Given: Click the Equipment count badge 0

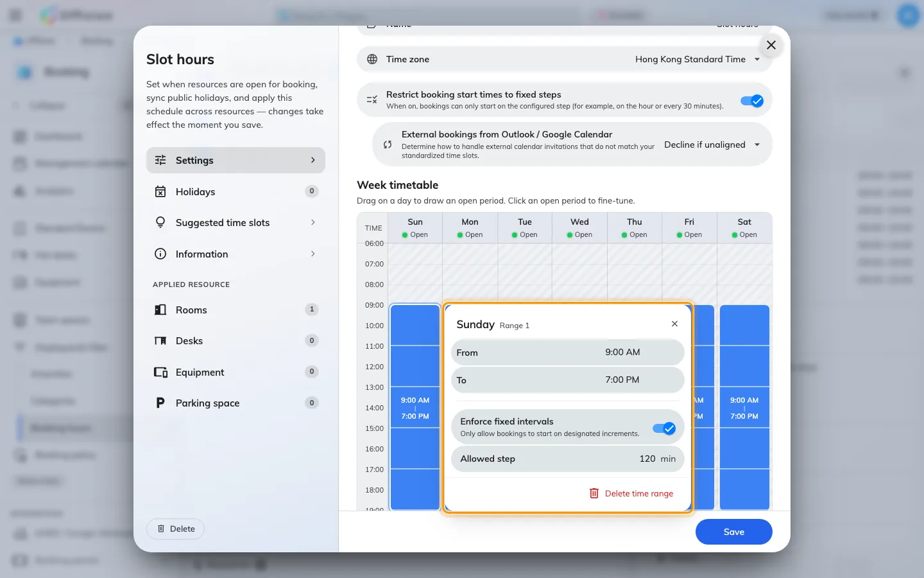Looking at the screenshot, I should [312, 372].
